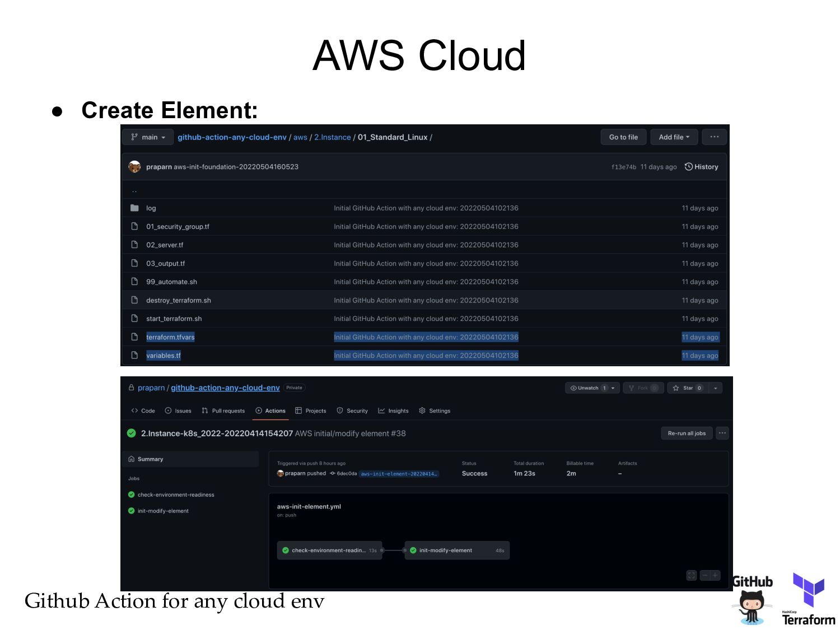840x630 pixels.
Task: Select Summary in the sidebar
Action: tap(190, 459)
